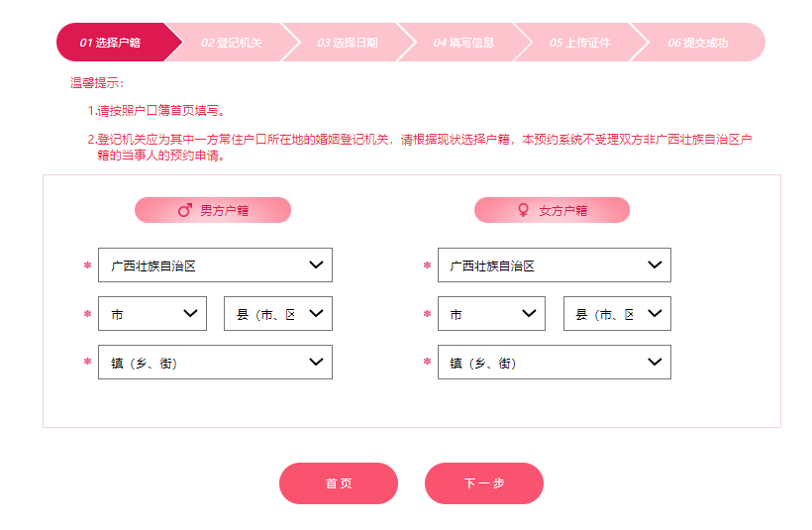812x530 pixels.
Task: Open the male province dropdown 广西壮族自治区
Action: coord(215,265)
